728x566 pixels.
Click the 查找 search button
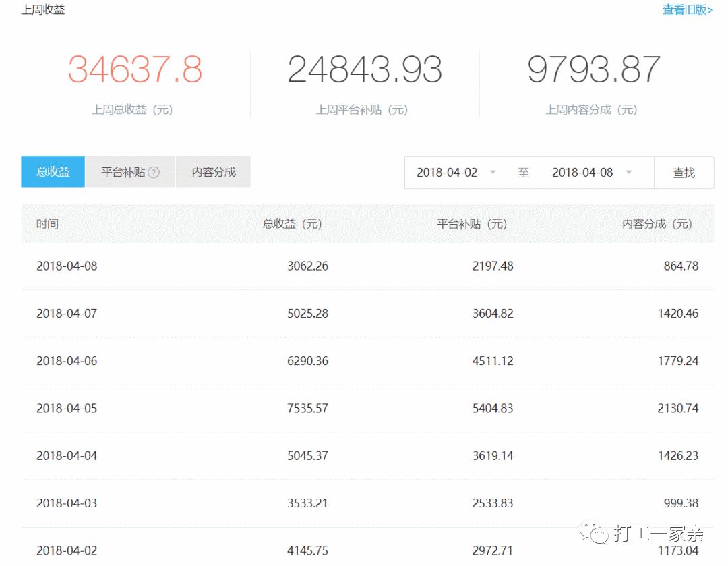[x=684, y=173]
